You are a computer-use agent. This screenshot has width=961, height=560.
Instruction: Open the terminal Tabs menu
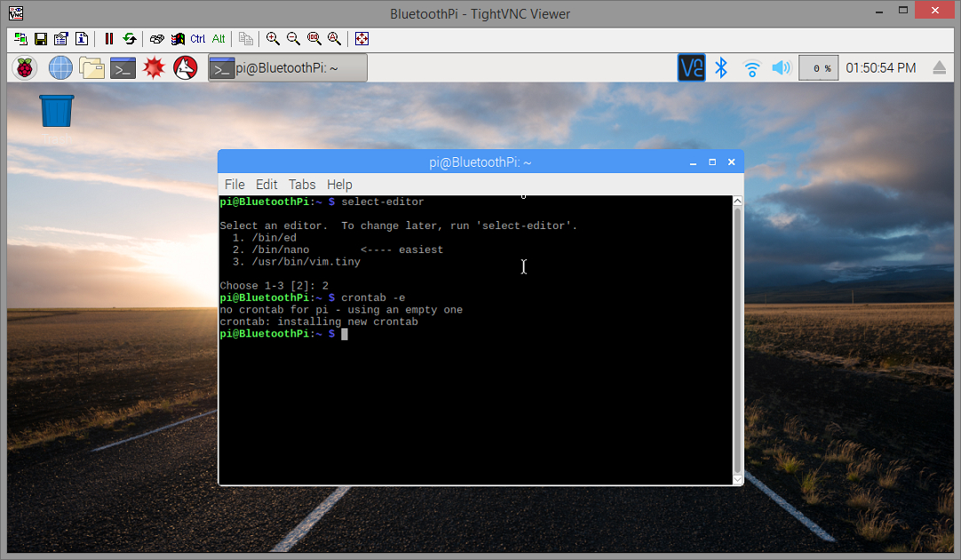[302, 185]
